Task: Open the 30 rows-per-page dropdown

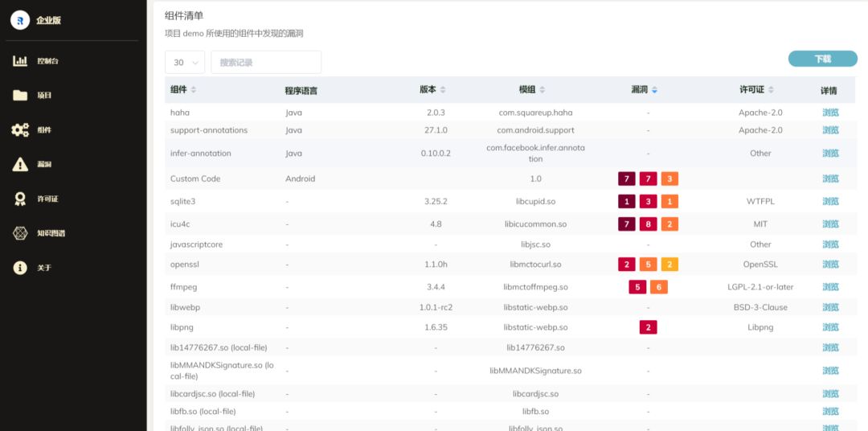Action: (184, 63)
